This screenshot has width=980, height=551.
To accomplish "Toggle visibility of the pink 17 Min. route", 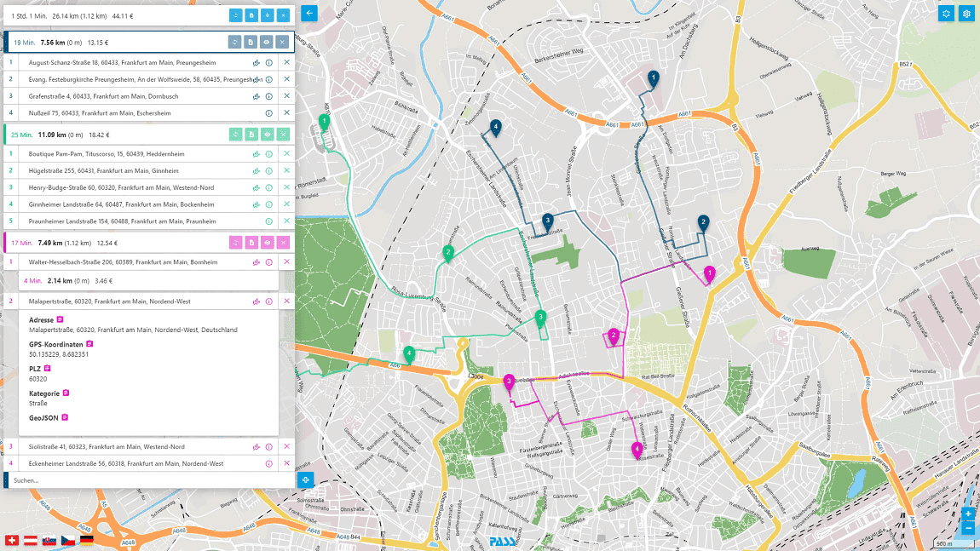I will pyautogui.click(x=268, y=242).
